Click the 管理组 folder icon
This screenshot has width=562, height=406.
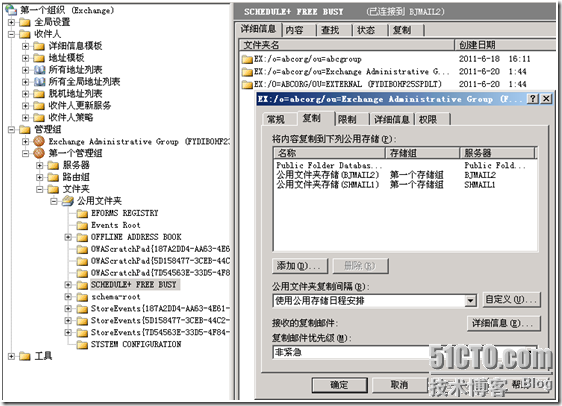(25, 129)
